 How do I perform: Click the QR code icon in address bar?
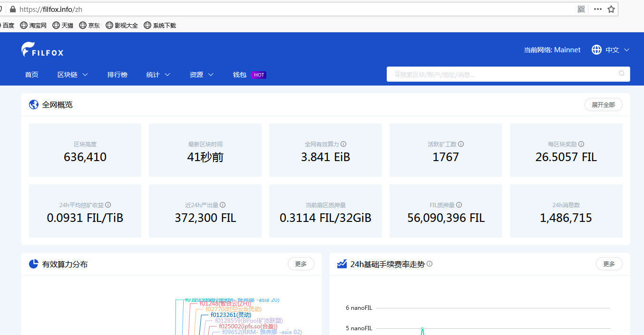pos(581,9)
